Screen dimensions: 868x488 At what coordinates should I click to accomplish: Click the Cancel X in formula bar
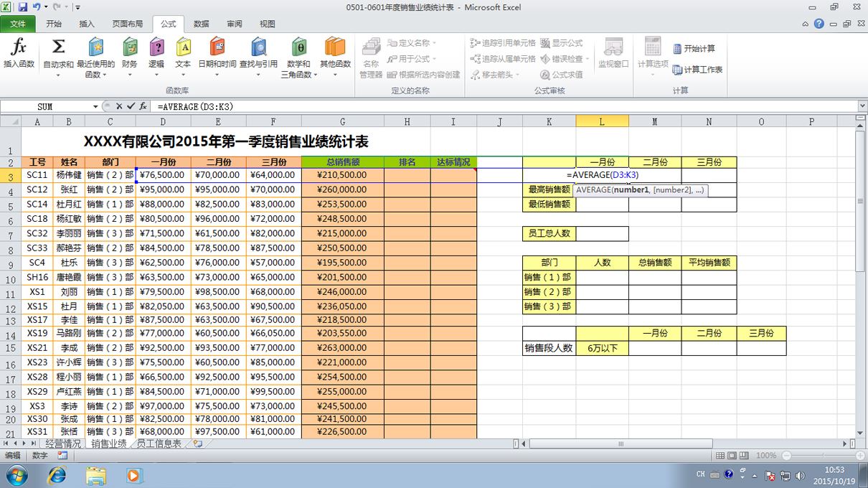pos(119,106)
